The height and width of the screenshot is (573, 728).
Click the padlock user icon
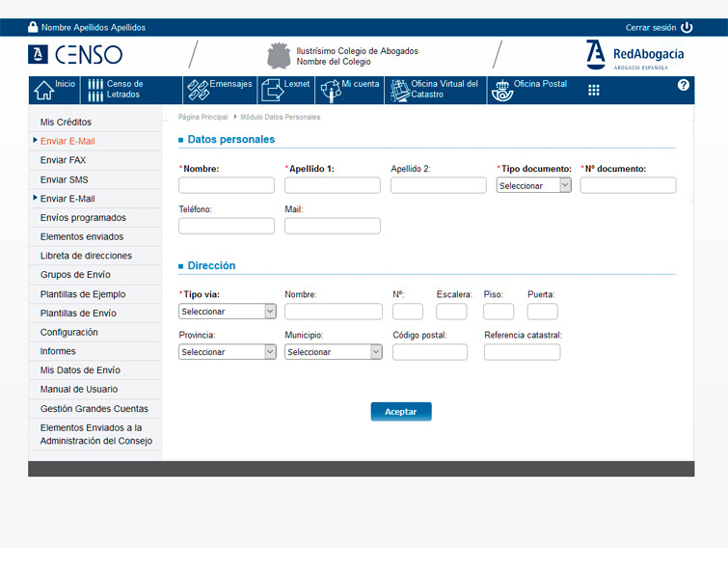click(33, 27)
